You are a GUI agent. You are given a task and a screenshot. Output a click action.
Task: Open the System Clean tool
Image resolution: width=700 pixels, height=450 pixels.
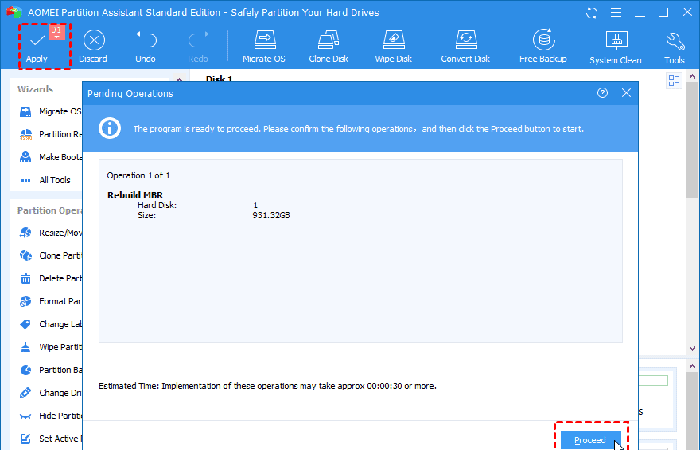click(x=616, y=46)
